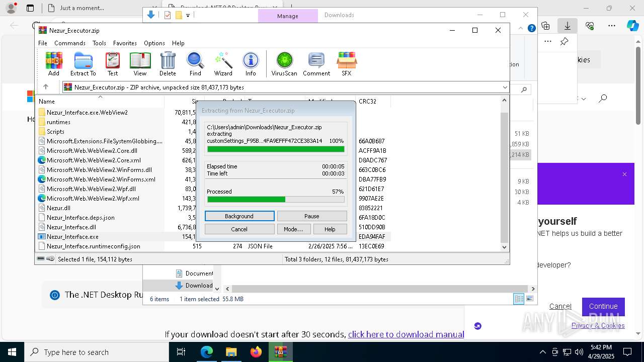This screenshot has height=362, width=644.
Task: Open File Explorer from the taskbar
Action: click(x=231, y=352)
